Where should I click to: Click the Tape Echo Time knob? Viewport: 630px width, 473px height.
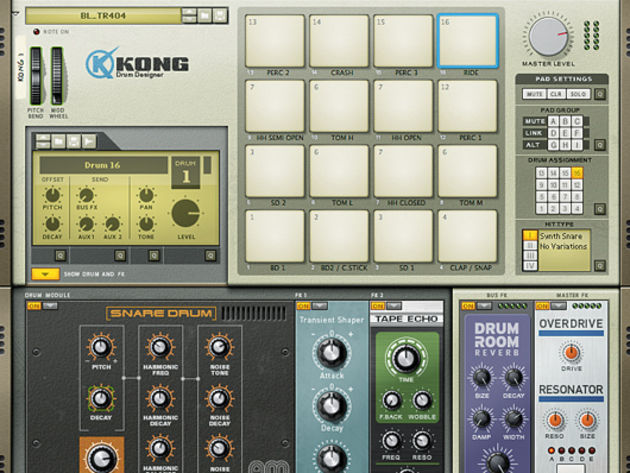tap(406, 358)
